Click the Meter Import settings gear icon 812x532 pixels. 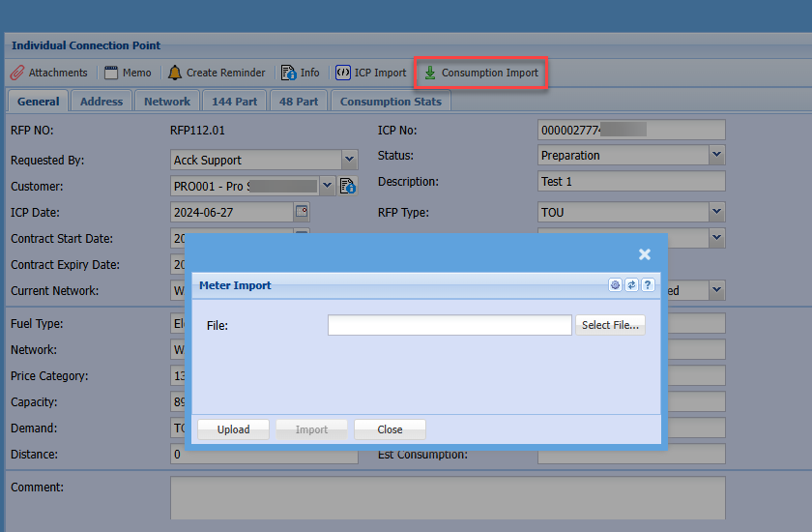(615, 285)
